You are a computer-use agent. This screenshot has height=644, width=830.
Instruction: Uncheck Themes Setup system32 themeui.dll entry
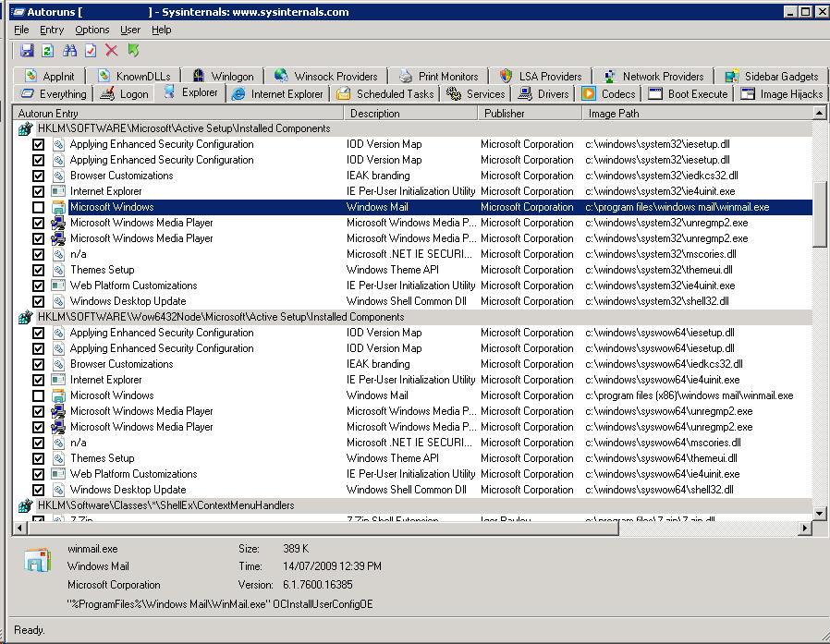click(38, 270)
